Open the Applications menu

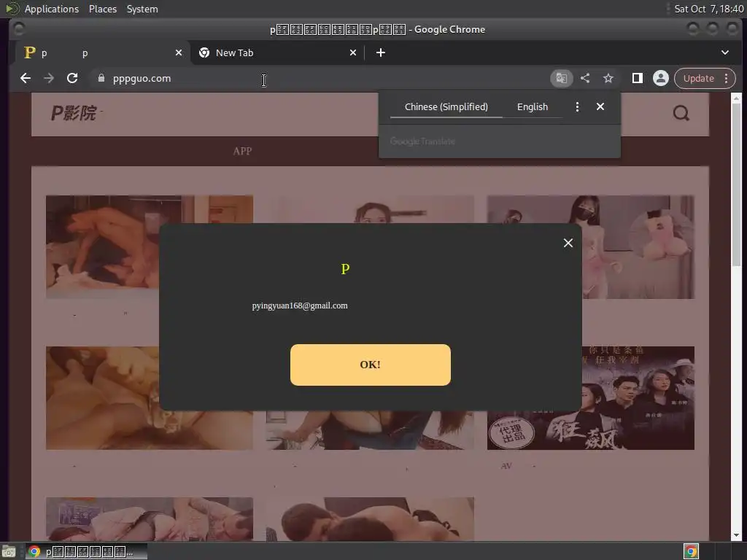[52, 9]
